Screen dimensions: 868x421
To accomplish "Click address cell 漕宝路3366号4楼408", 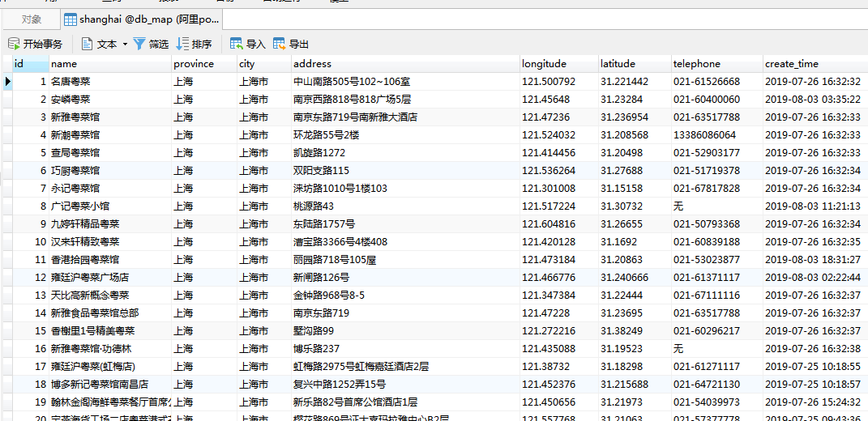I will point(405,242).
